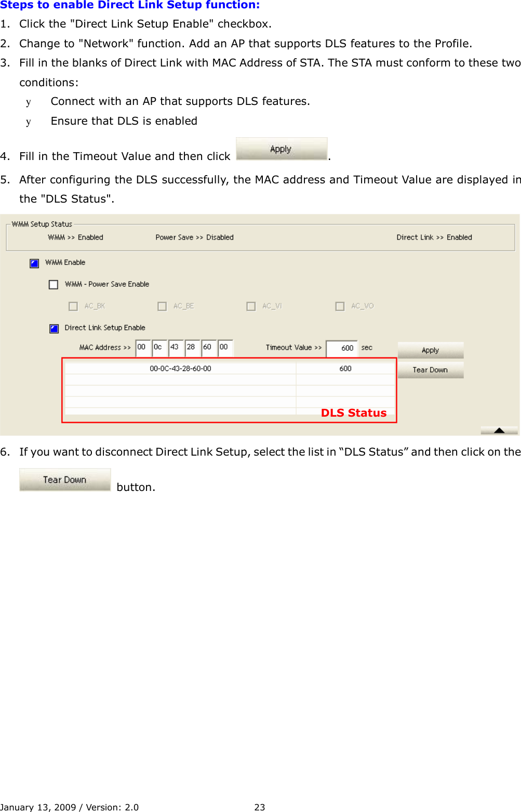Select first MAC address octet field
Image resolution: width=521 pixels, height=812 pixels.
click(143, 348)
